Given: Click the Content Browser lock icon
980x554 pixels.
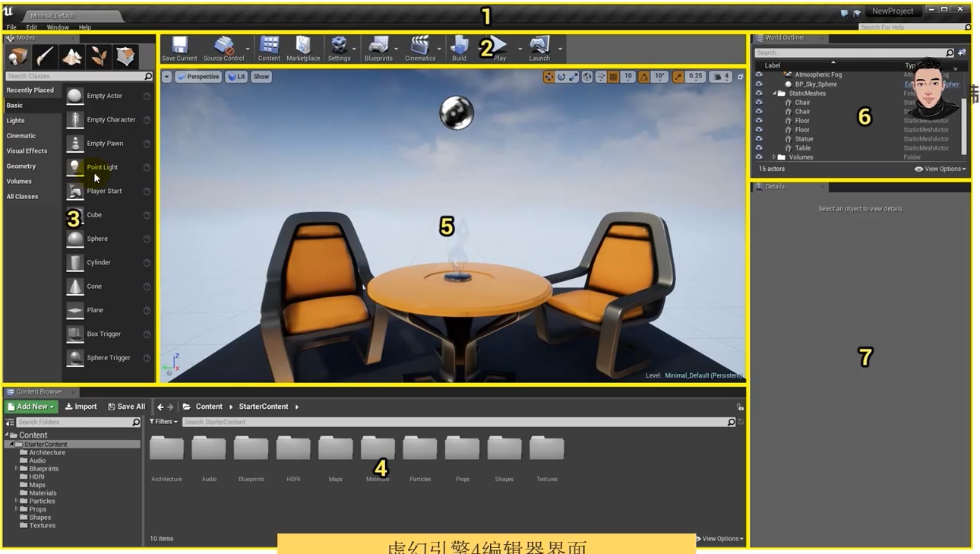Looking at the screenshot, I should pyautogui.click(x=740, y=407).
